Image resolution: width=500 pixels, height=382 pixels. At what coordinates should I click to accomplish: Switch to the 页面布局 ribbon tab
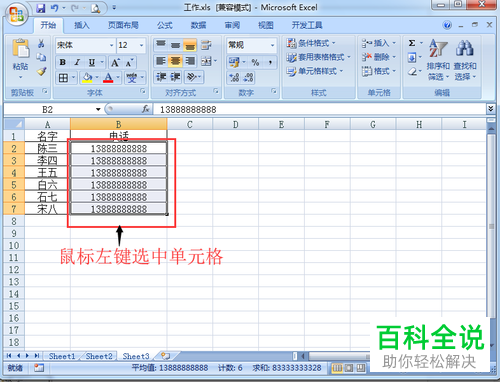(123, 25)
